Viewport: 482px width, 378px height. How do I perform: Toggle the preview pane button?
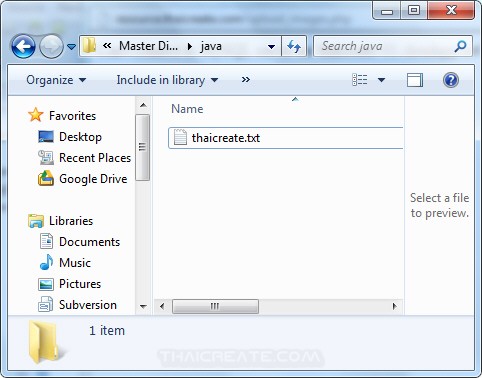point(415,80)
